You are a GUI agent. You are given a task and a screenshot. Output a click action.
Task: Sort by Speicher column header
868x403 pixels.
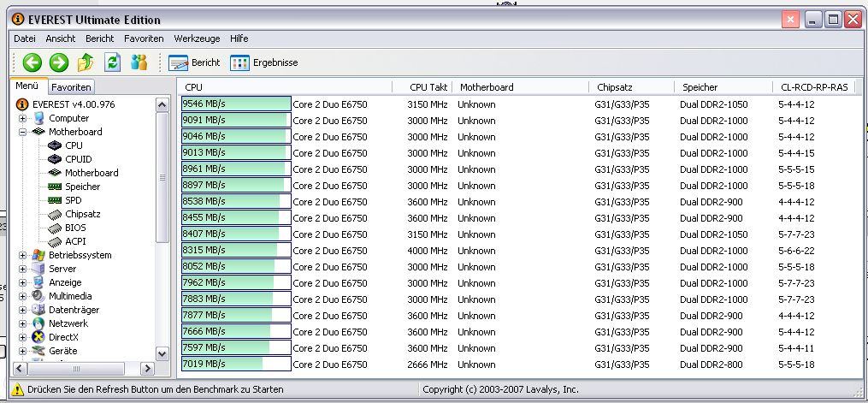(724, 87)
